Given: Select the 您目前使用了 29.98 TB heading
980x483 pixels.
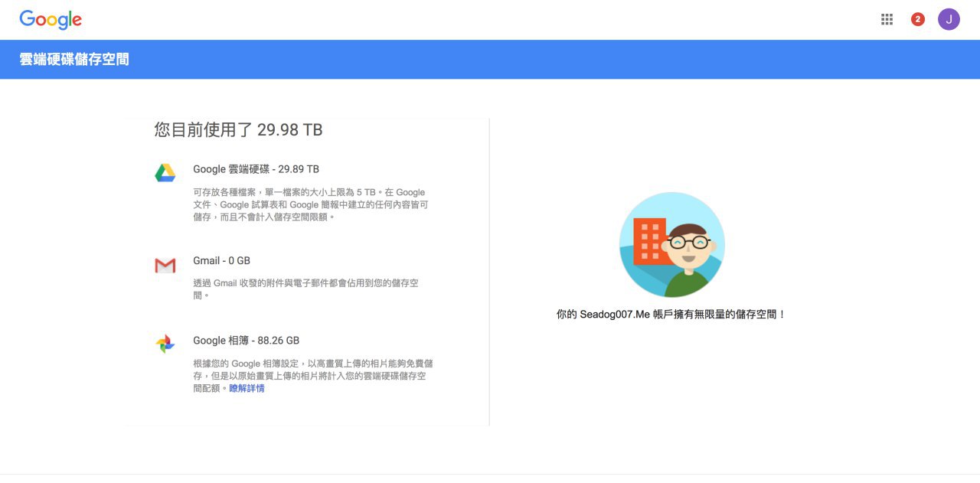Looking at the screenshot, I should [238, 130].
